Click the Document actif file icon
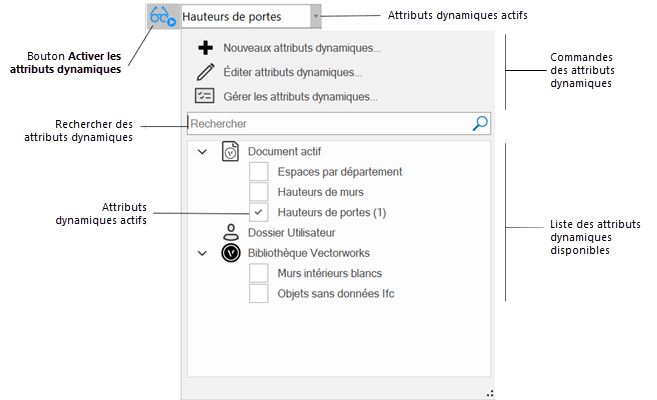 (230, 152)
